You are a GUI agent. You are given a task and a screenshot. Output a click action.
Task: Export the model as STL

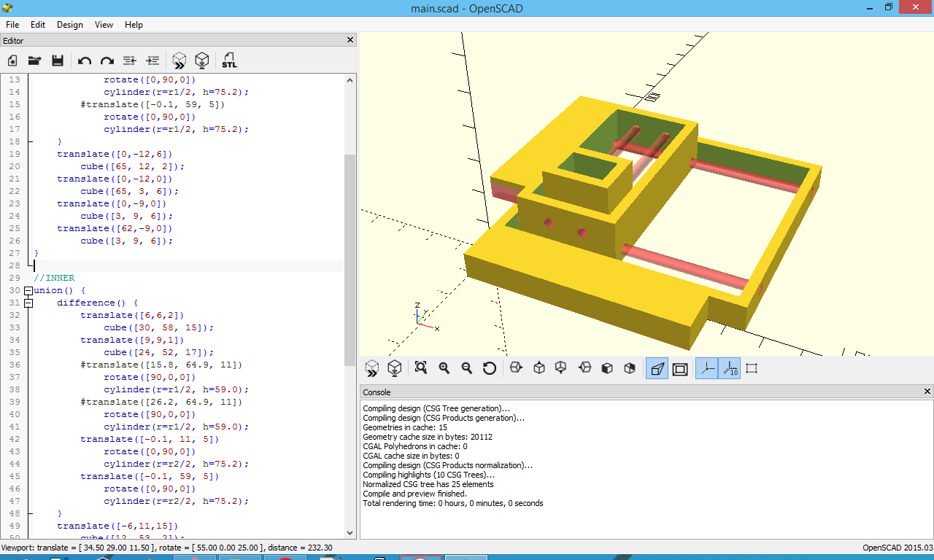point(229,61)
